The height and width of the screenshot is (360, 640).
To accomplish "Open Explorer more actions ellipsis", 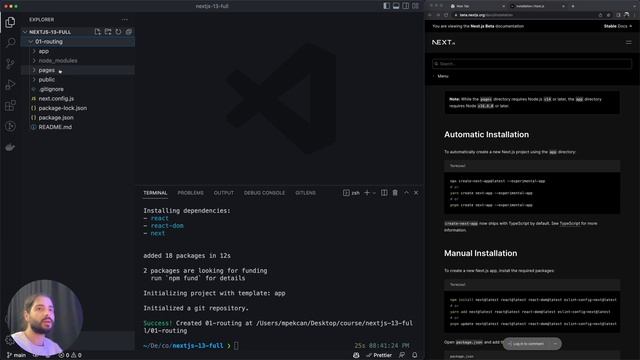I will coord(124,19).
